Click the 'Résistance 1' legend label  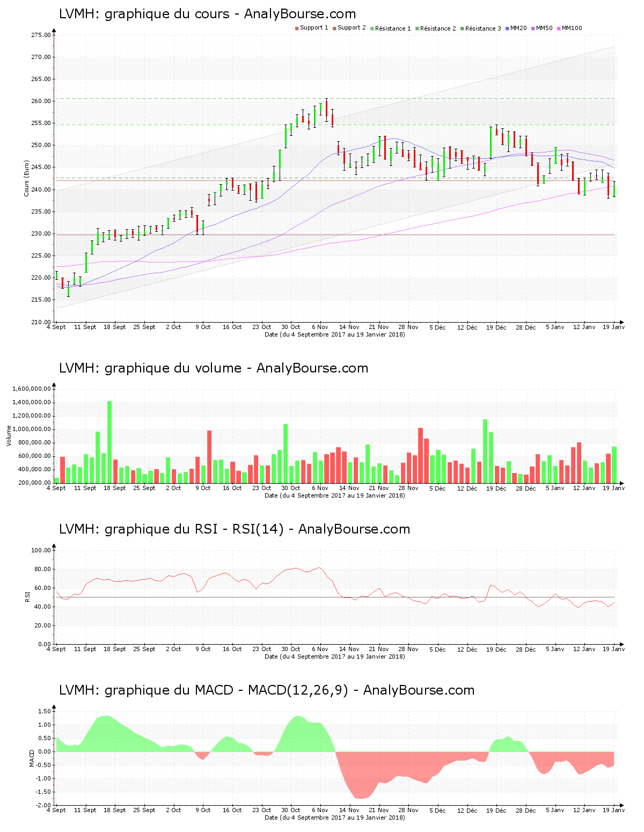click(x=393, y=28)
